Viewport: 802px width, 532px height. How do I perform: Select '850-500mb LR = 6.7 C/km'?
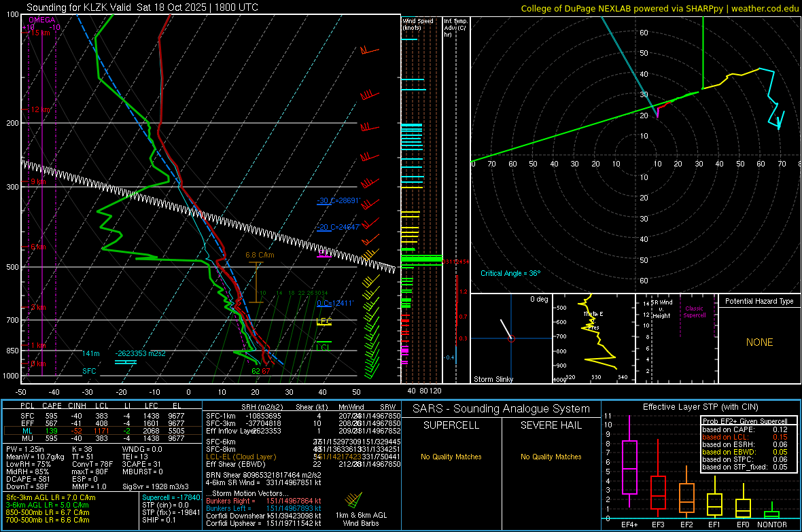tap(48, 512)
